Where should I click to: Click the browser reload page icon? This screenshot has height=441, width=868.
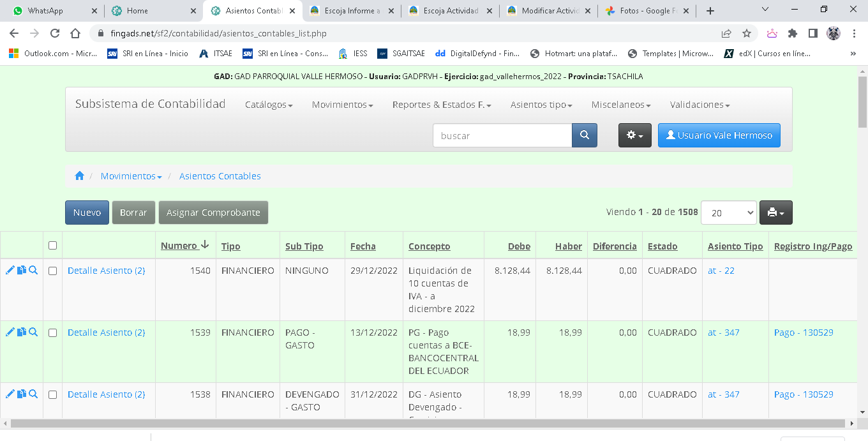click(55, 33)
